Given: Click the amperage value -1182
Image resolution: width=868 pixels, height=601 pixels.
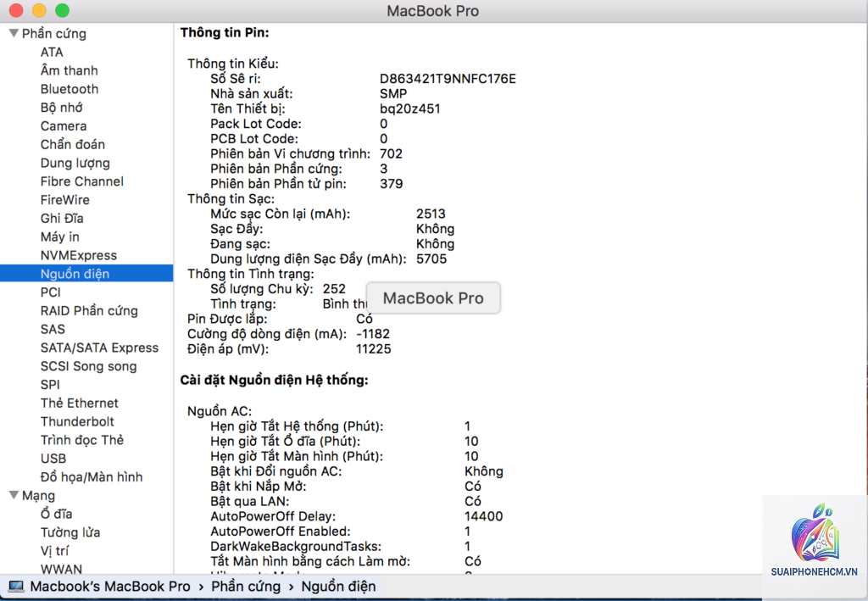Looking at the screenshot, I should coord(373,334).
